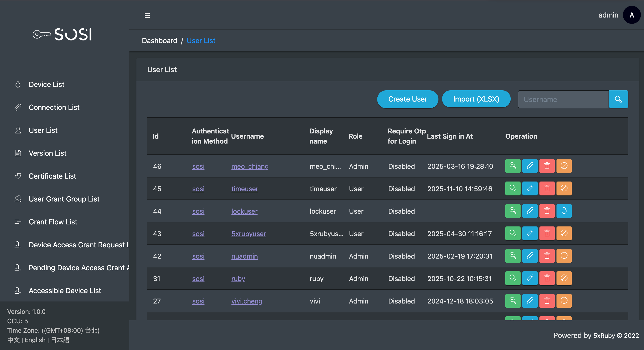Block 5xrubyuser with orange ban icon
The height and width of the screenshot is (350, 644).
564,234
